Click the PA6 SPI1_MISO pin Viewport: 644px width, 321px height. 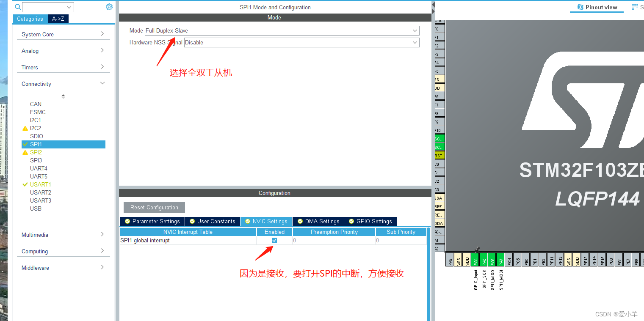pyautogui.click(x=492, y=260)
